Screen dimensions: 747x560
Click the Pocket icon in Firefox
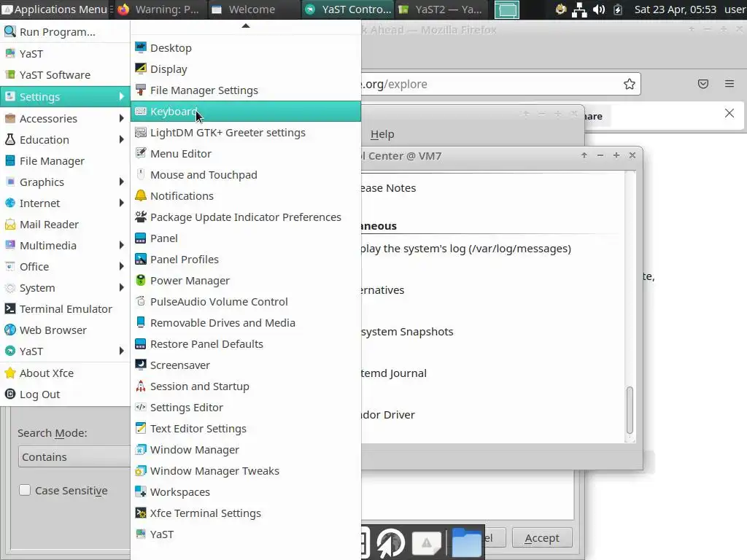point(703,85)
